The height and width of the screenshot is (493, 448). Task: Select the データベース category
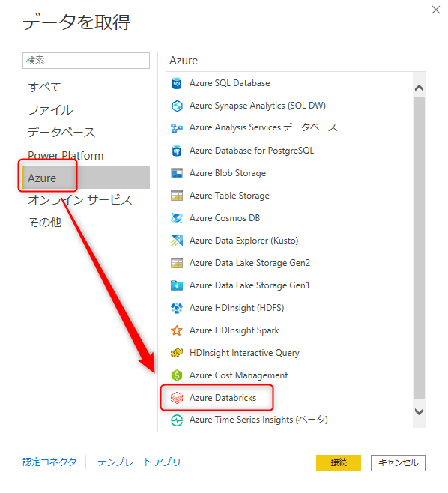coord(61,133)
